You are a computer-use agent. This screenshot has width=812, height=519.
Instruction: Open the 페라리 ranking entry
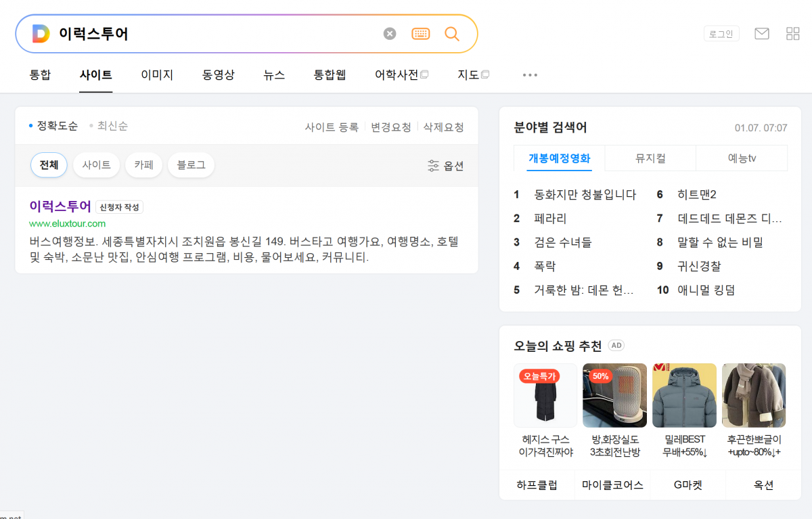click(550, 219)
